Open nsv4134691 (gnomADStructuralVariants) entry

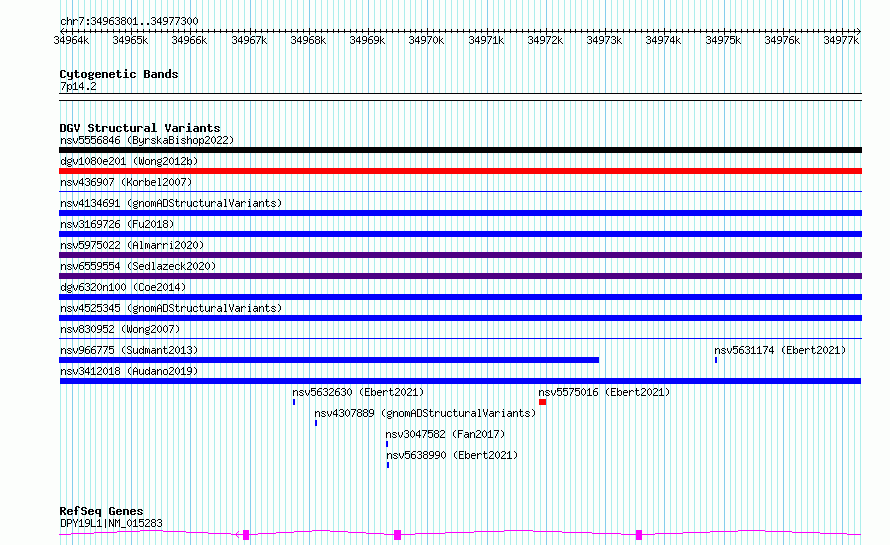click(171, 203)
